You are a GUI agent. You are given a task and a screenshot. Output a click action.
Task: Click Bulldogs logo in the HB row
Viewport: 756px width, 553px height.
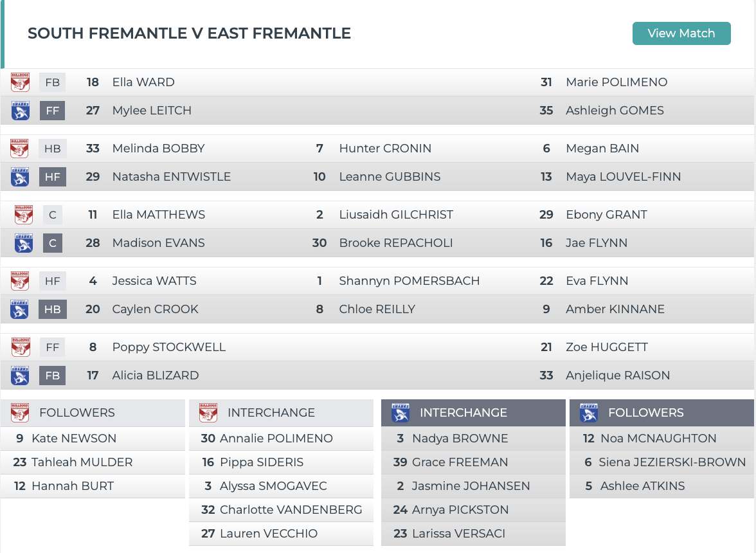[x=20, y=149]
